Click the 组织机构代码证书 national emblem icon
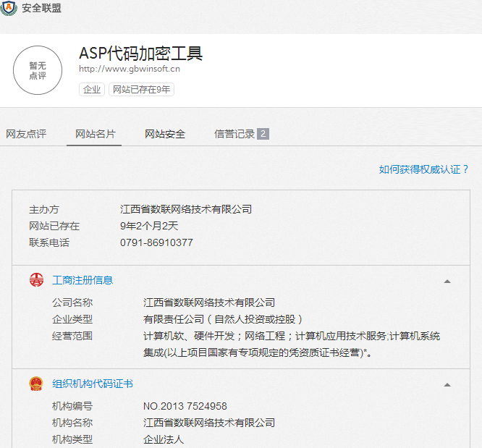 point(36,384)
